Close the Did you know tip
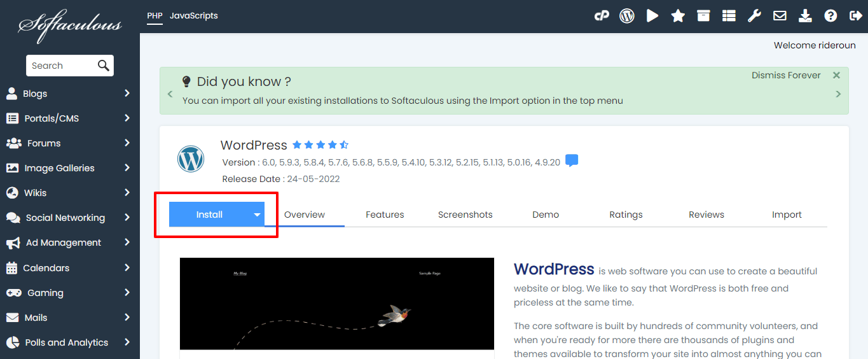 (836, 75)
